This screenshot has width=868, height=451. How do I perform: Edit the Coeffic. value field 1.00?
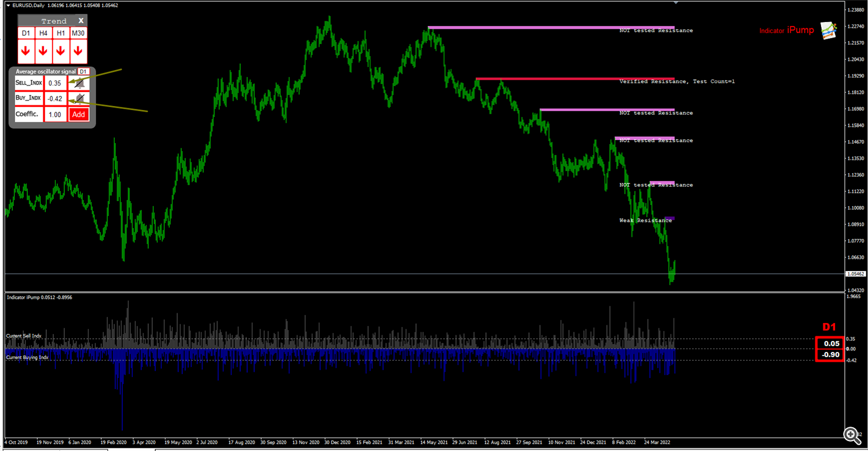point(55,115)
